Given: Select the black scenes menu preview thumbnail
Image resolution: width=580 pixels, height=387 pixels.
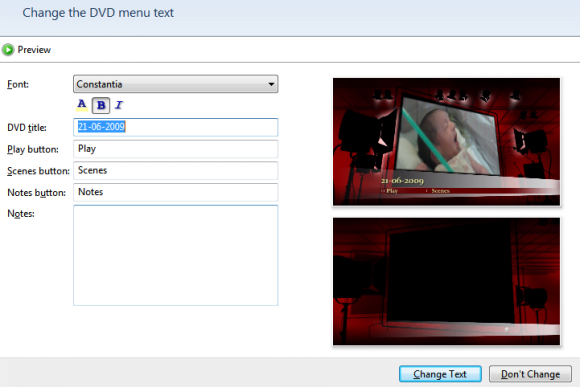Looking at the screenshot, I should coord(446,282).
